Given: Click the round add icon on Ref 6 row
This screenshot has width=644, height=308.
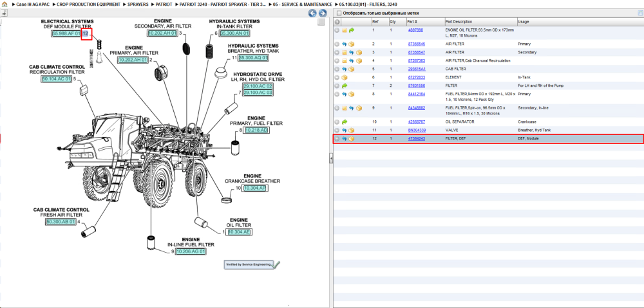Looking at the screenshot, I should point(337,78).
